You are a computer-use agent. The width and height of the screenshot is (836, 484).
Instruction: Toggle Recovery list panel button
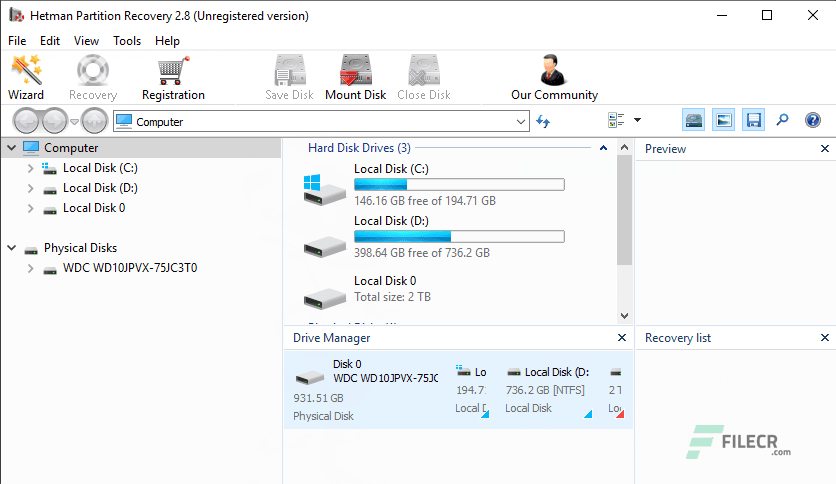[x=753, y=120]
